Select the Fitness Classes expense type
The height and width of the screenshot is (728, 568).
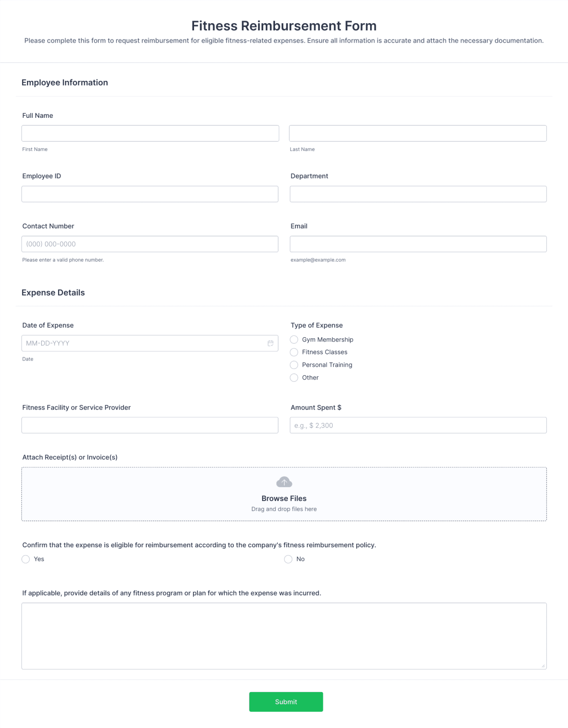coord(294,352)
